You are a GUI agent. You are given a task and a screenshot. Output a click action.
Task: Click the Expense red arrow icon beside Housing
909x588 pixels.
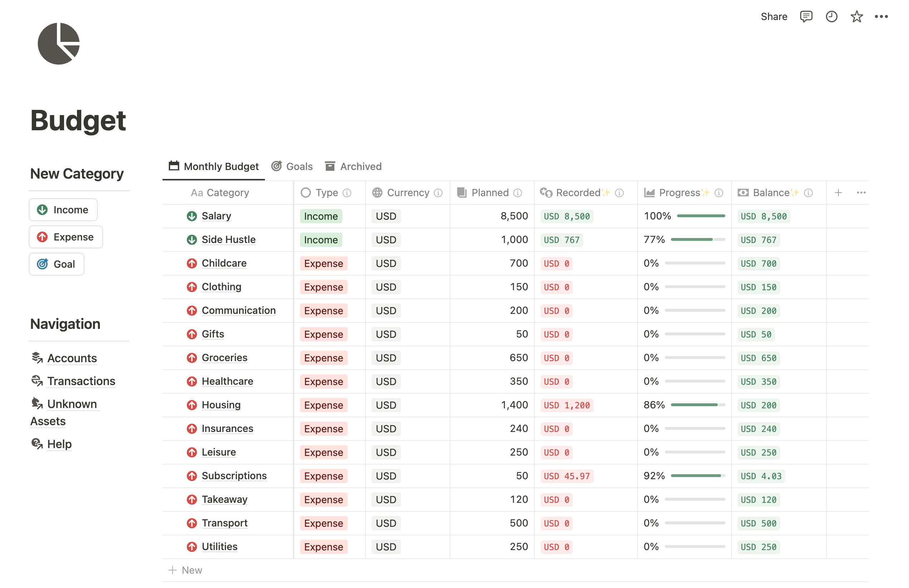(192, 405)
